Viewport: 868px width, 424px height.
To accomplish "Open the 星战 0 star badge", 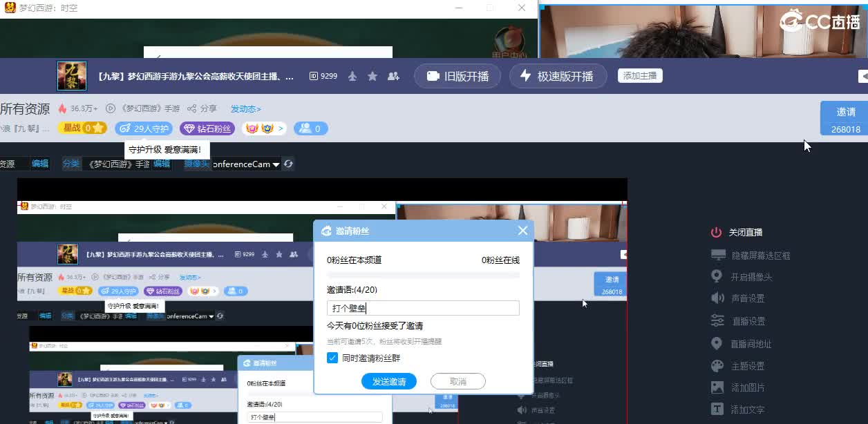I will [82, 128].
